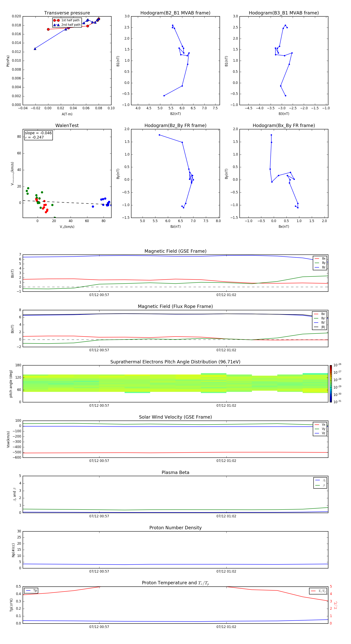Screen dimensions: 351x644
Task: Select the '1st half path' legend entry
Action: click(67, 20)
